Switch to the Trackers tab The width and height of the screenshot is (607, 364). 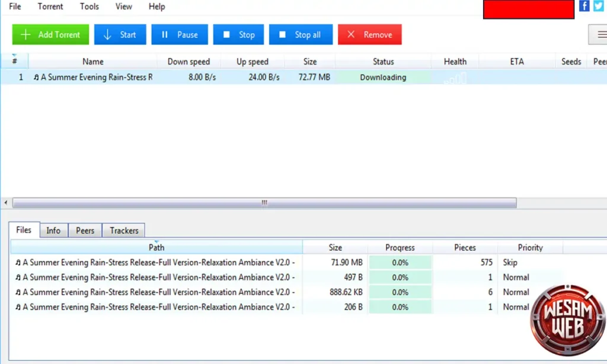tap(124, 231)
